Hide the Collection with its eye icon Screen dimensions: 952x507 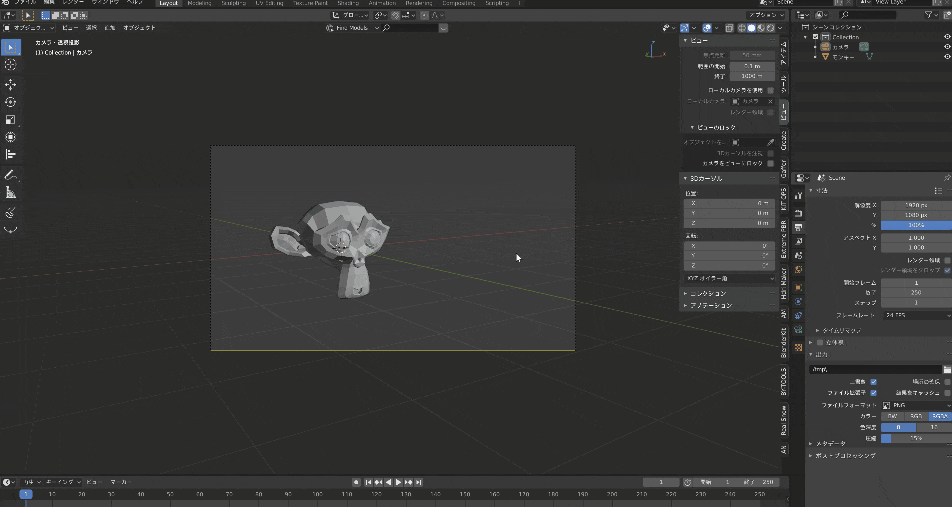[947, 37]
